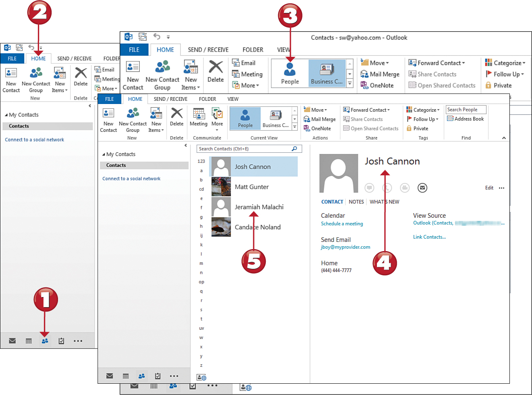Click Delete in left window ribbon
This screenshot has height=395, width=532.
[81, 77]
